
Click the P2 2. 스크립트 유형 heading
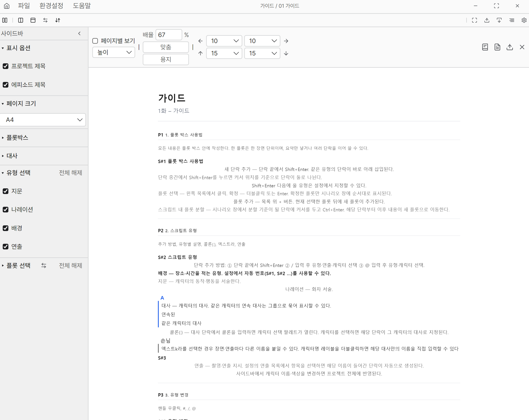point(177,230)
